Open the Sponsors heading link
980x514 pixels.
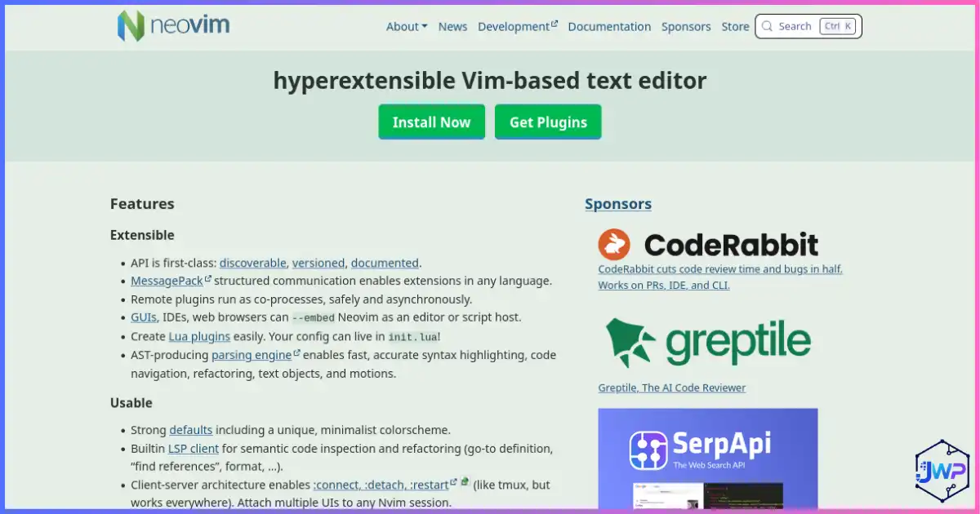click(618, 204)
